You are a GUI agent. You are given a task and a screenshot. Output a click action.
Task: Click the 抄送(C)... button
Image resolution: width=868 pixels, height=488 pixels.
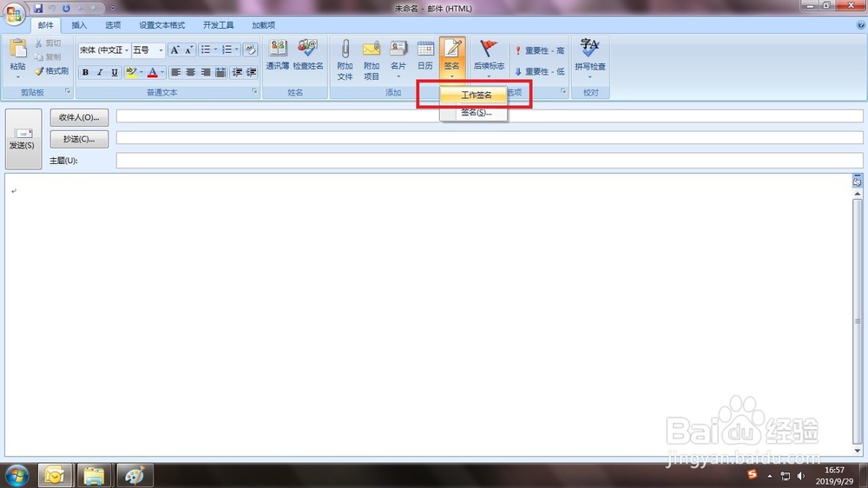[79, 139]
